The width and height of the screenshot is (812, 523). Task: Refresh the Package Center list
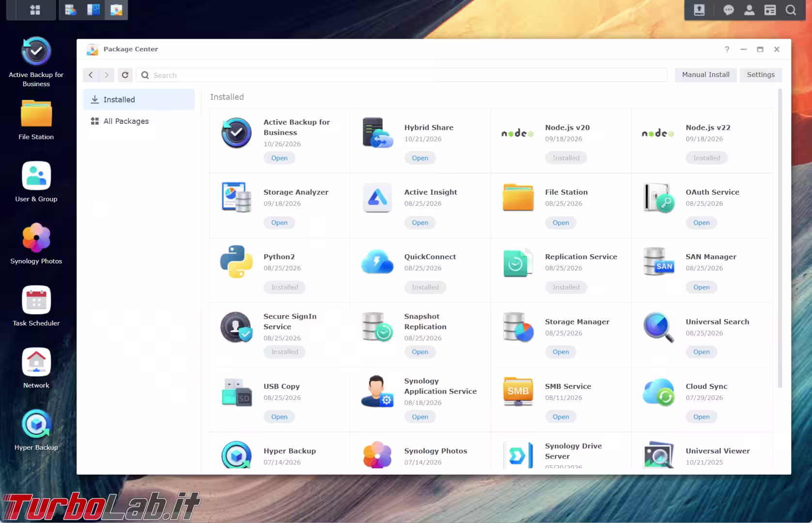125,75
